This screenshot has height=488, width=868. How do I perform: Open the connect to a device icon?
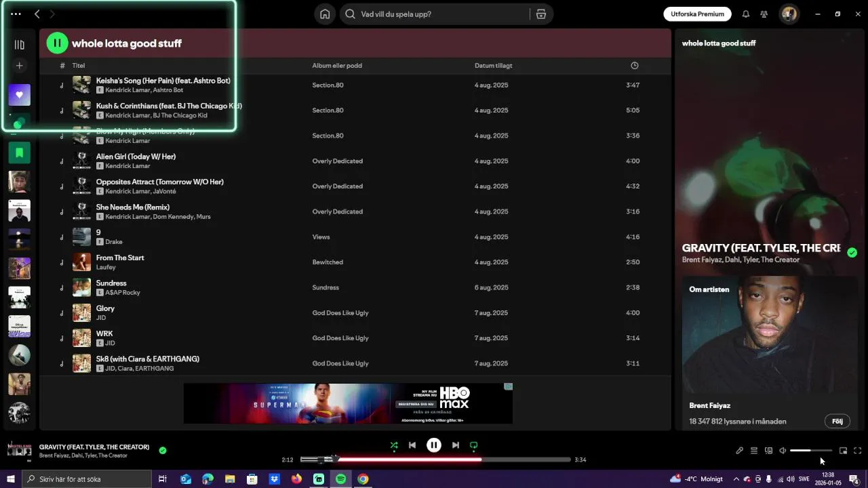tap(768, 451)
